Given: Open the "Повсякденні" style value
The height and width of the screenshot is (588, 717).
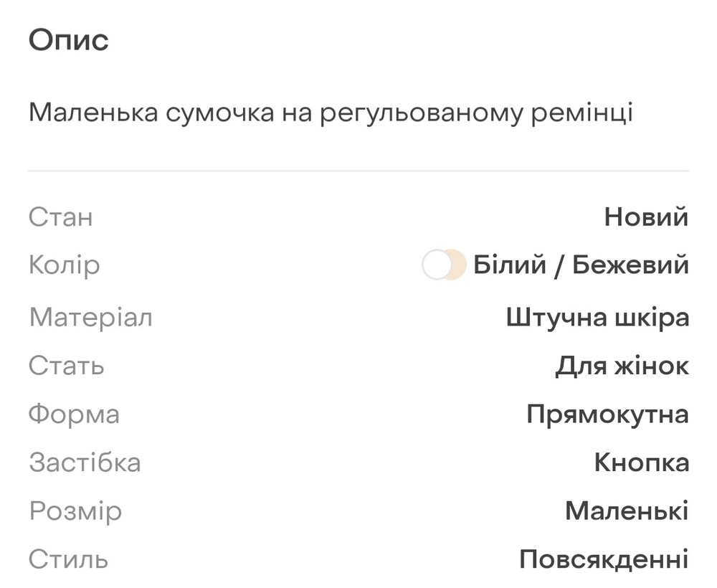Looking at the screenshot, I should click(604, 559).
